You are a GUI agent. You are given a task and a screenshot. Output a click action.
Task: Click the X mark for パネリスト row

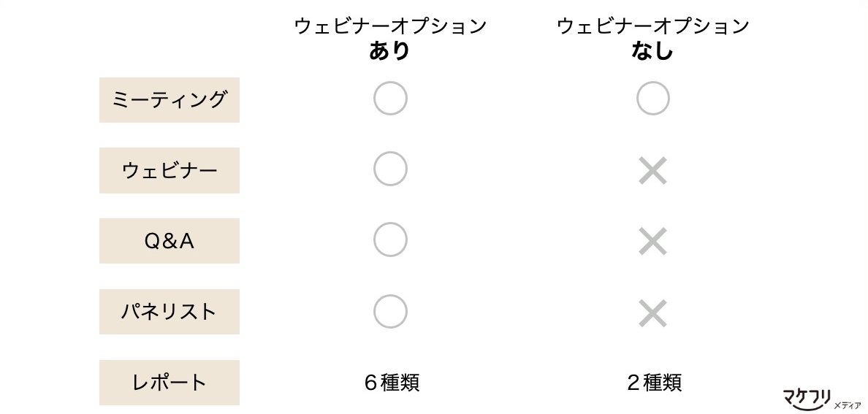[x=652, y=313]
